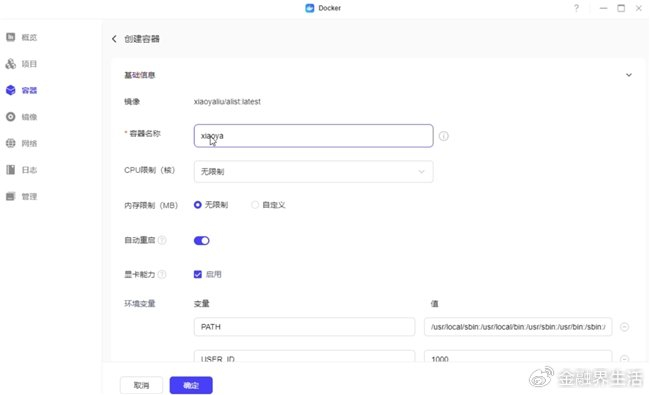Toggle the auto-restart (自动重启) switch
This screenshot has width=650, height=395.
coord(201,240)
